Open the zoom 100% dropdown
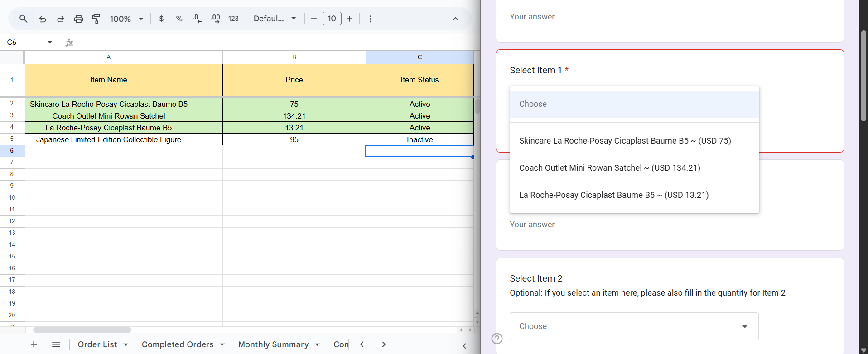Image resolution: width=868 pixels, height=354 pixels. (126, 19)
